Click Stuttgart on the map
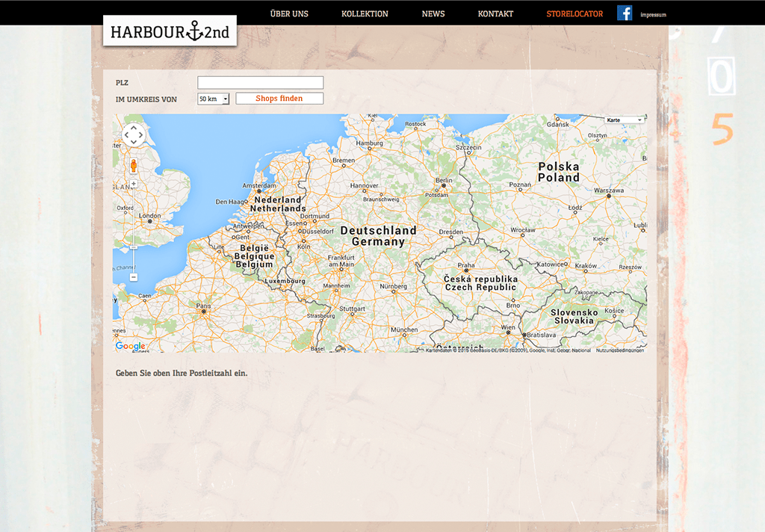 [x=353, y=309]
